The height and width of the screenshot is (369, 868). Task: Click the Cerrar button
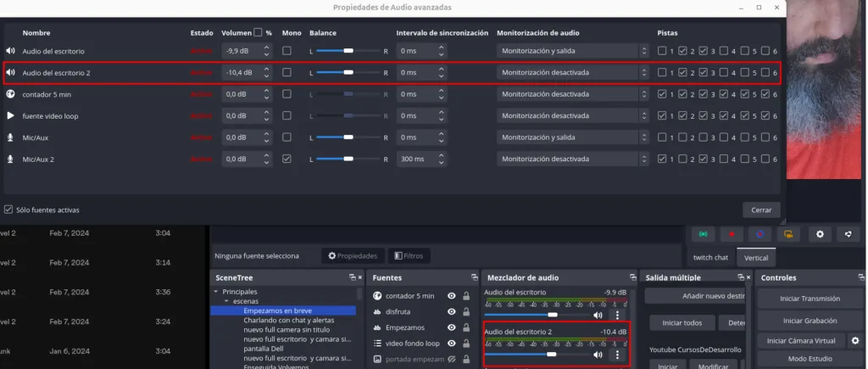pyautogui.click(x=760, y=210)
